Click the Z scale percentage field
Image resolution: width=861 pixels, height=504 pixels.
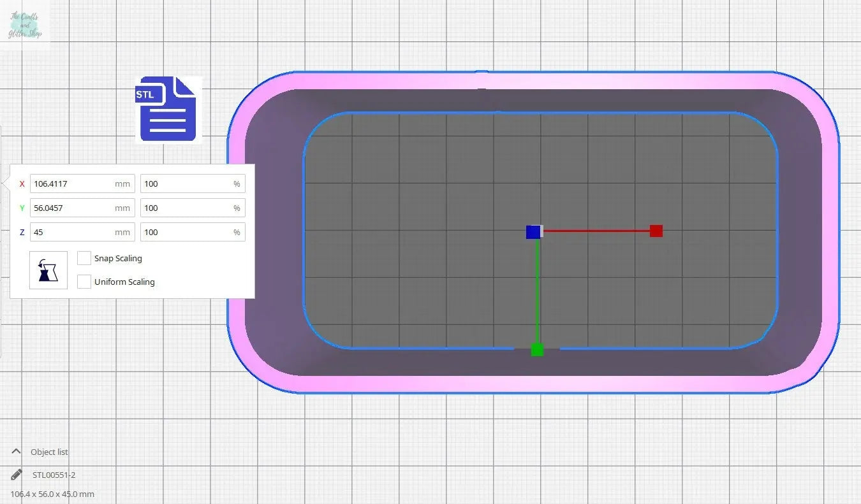(186, 232)
